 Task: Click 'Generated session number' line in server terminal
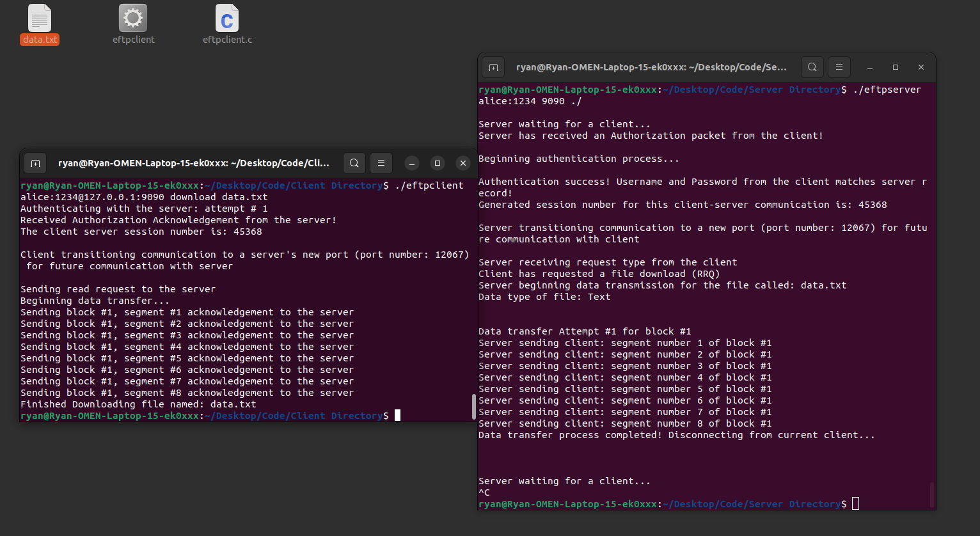click(683, 205)
